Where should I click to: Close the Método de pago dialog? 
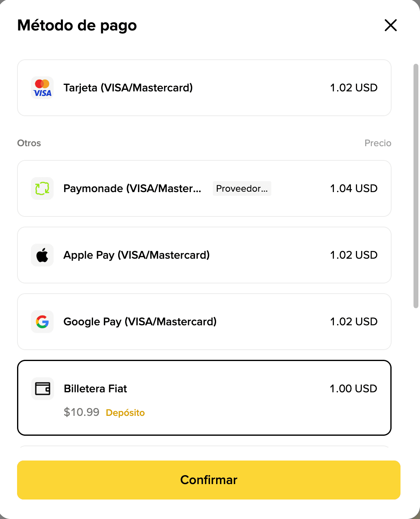point(390,25)
